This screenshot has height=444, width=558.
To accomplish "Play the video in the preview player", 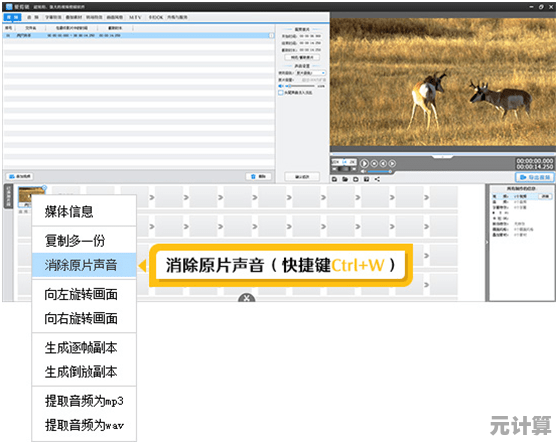I will coord(364,163).
